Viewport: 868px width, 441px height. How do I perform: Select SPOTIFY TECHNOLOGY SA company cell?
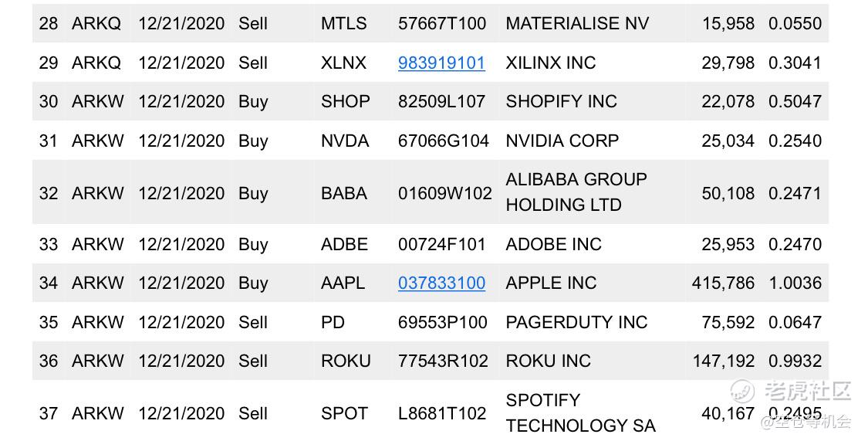(580, 412)
